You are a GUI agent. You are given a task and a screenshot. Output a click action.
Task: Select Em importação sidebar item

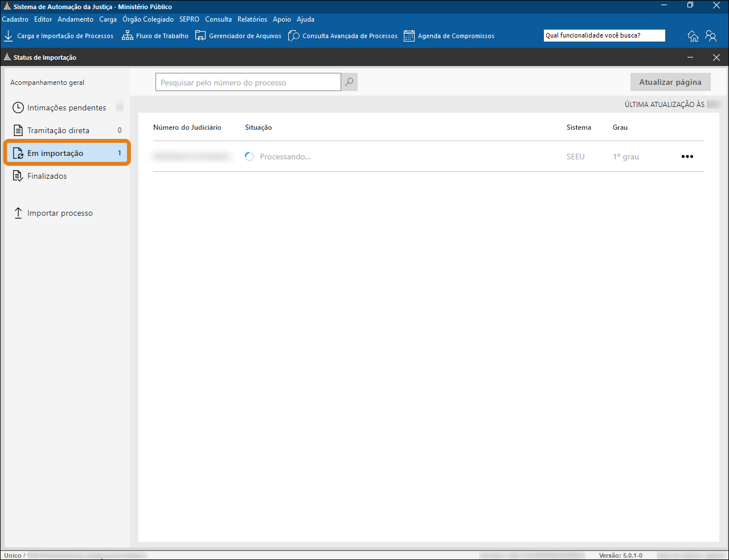pos(55,153)
